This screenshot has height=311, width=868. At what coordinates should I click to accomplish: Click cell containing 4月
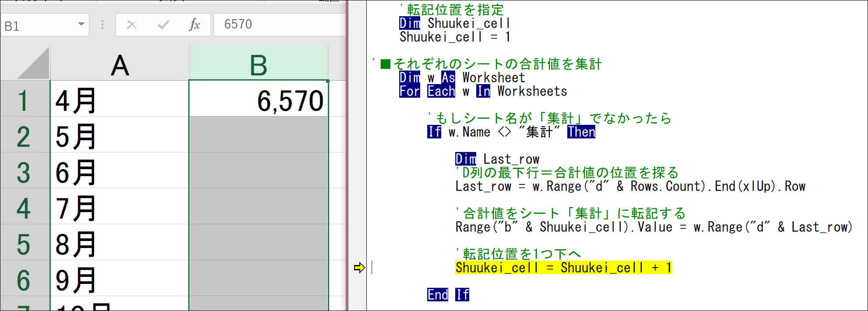[x=120, y=99]
